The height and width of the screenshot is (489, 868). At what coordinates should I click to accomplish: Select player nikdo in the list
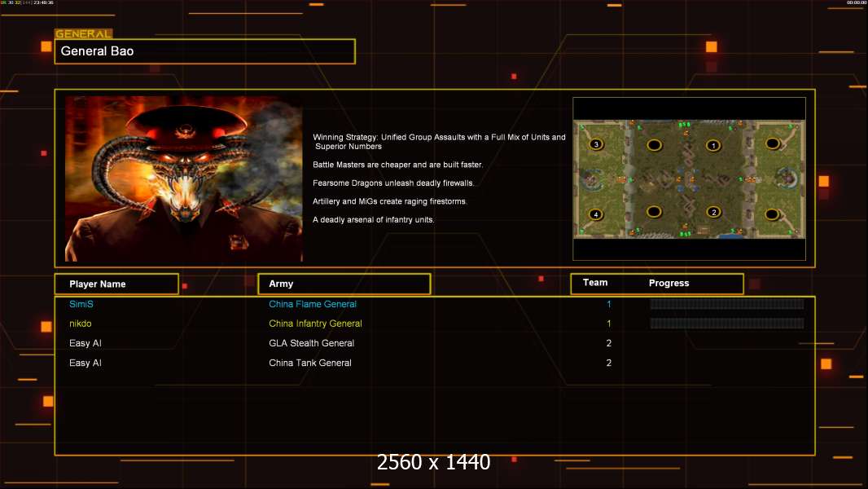click(81, 324)
